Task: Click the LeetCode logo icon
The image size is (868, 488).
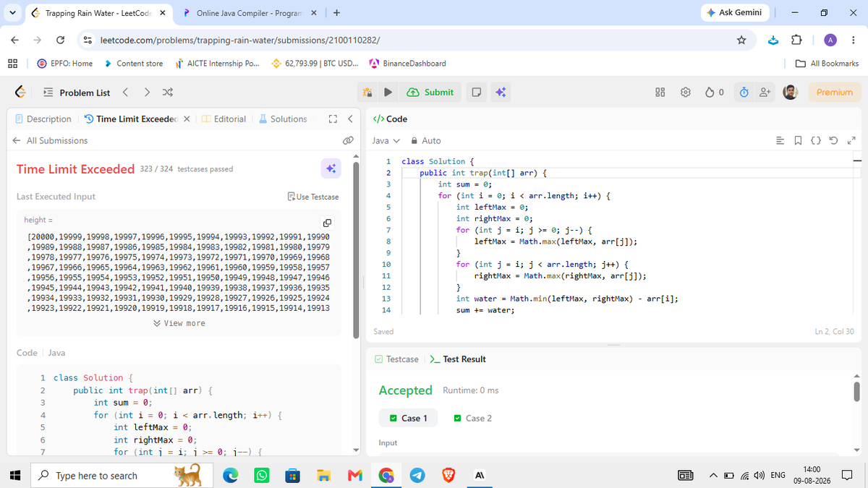Action: [x=22, y=93]
